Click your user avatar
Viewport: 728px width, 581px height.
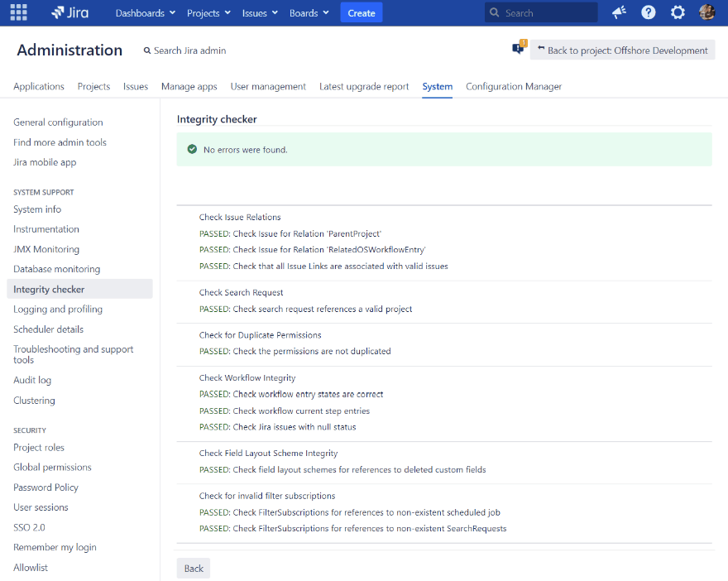[x=706, y=12]
